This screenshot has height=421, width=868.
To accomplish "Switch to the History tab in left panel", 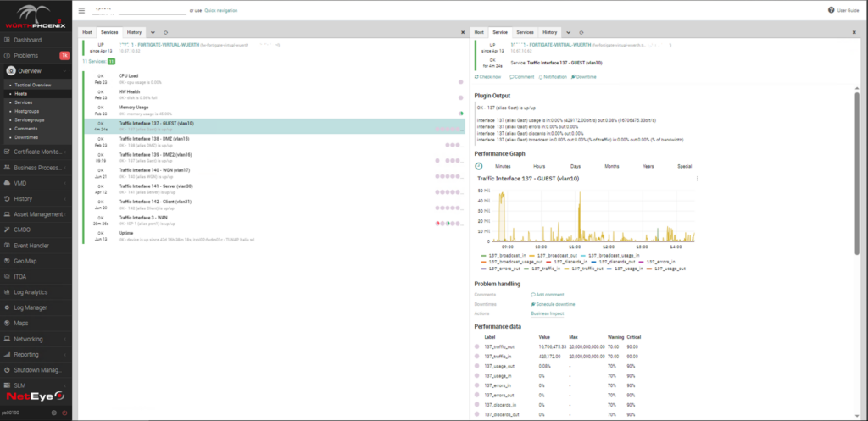I will pyautogui.click(x=135, y=33).
